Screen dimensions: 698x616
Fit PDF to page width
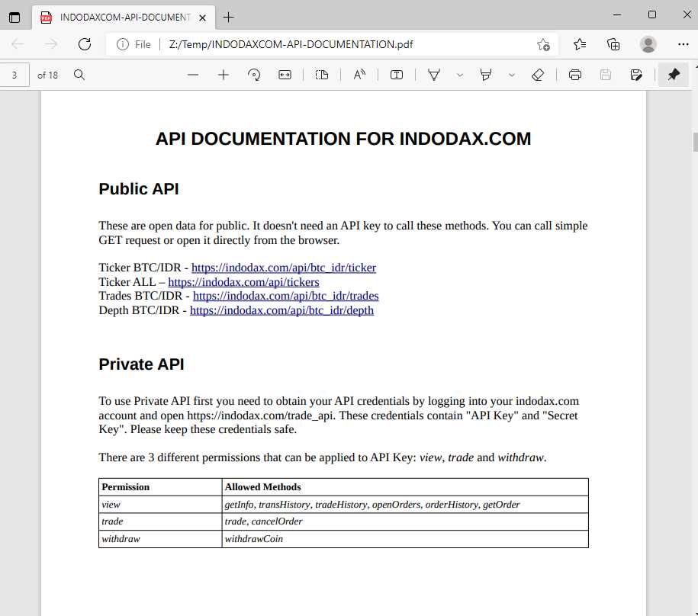285,75
